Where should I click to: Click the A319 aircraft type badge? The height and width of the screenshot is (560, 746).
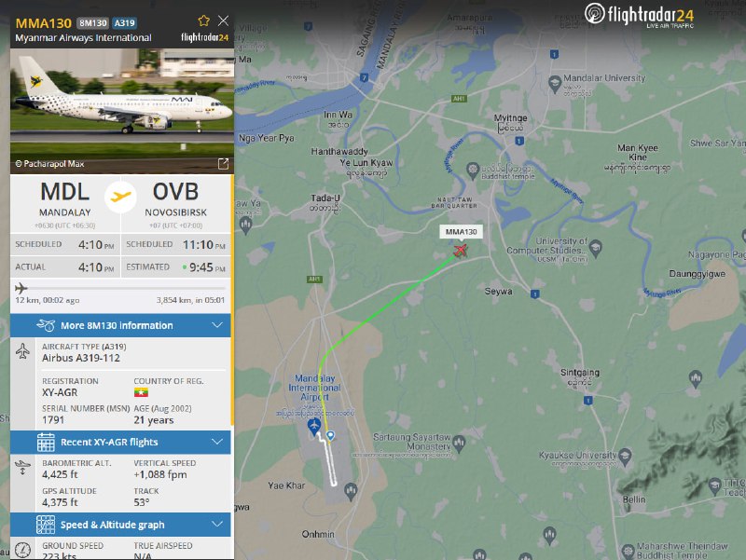(125, 22)
